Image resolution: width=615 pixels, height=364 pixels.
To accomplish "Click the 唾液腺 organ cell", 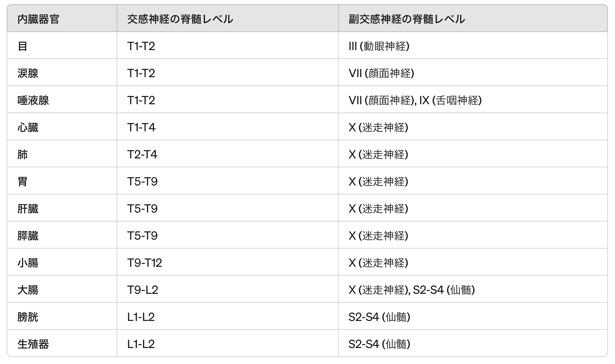I will (x=33, y=100).
